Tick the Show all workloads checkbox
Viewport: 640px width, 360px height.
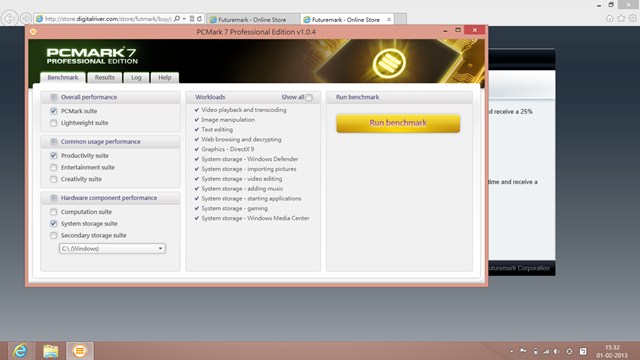(x=309, y=98)
